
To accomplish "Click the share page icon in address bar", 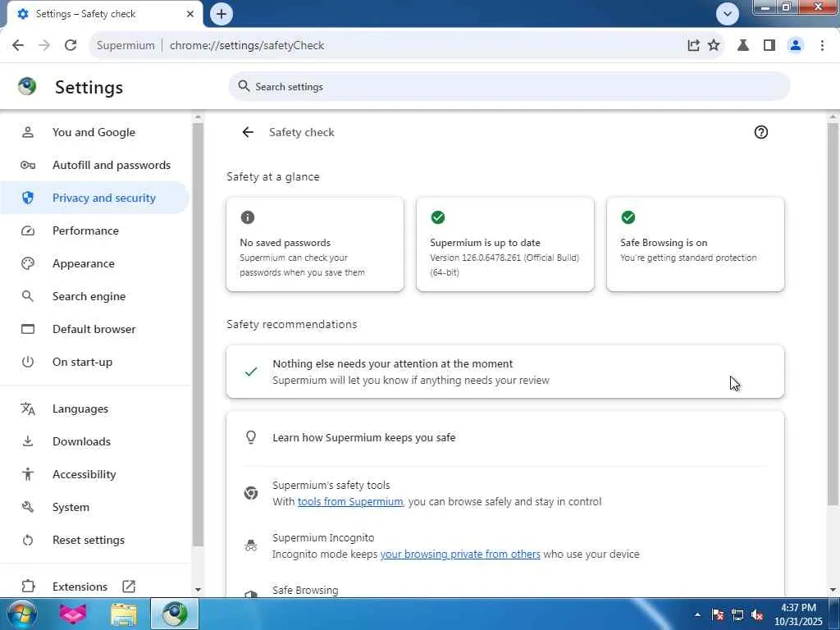I will click(x=693, y=45).
